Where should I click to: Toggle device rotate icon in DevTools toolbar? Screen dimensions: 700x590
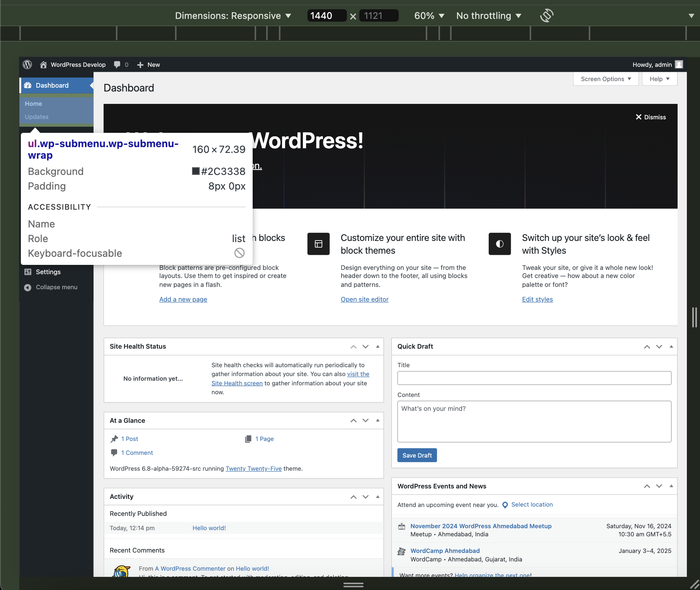pyautogui.click(x=547, y=15)
